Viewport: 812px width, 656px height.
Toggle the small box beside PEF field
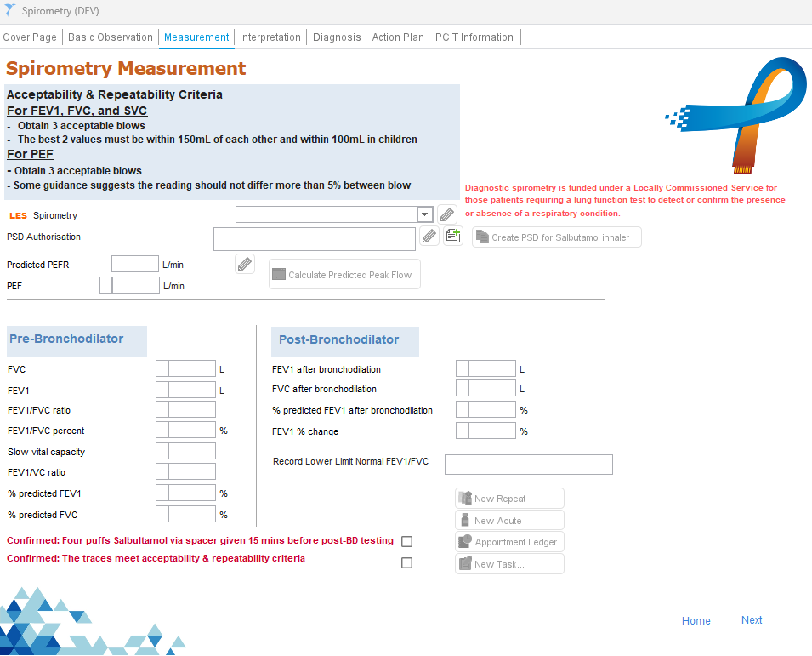(105, 285)
